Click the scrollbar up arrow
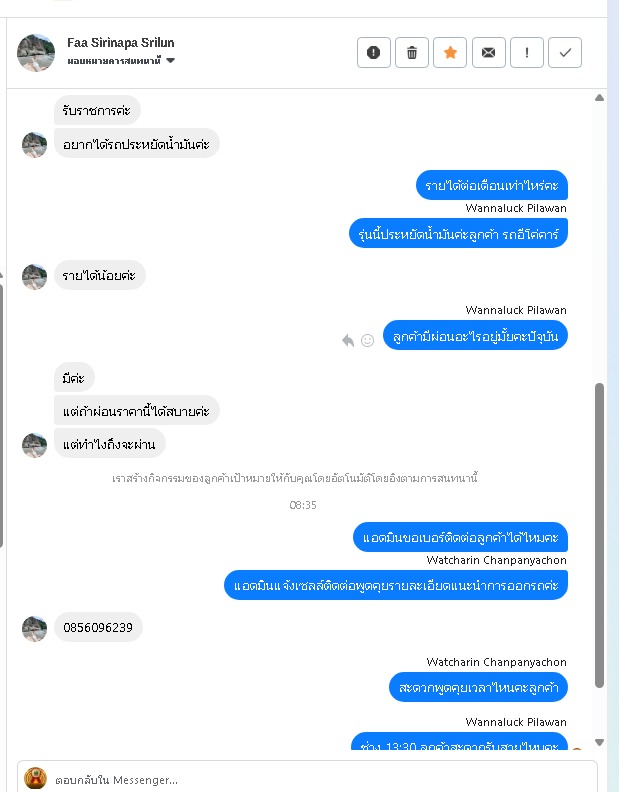619x792 pixels. (x=599, y=97)
